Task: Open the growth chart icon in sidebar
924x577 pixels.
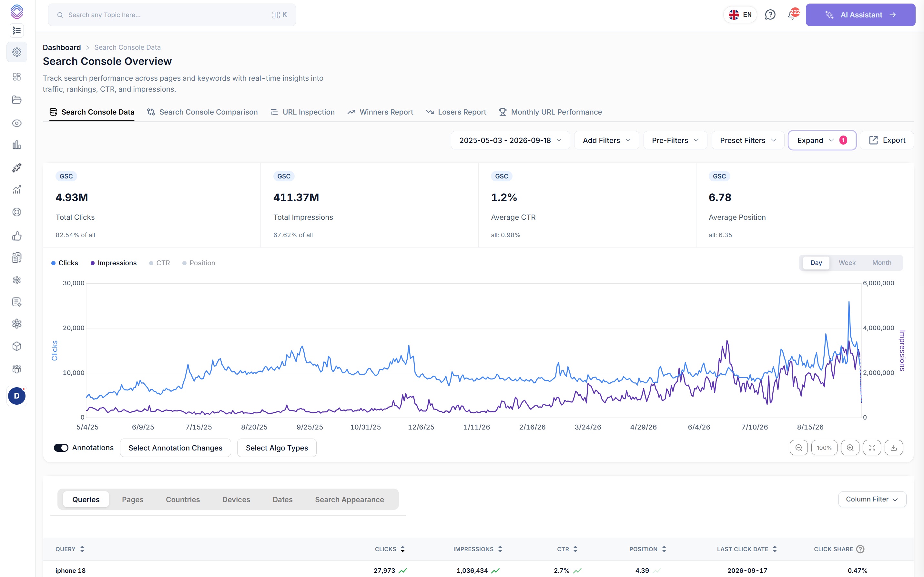Action: pos(17,190)
